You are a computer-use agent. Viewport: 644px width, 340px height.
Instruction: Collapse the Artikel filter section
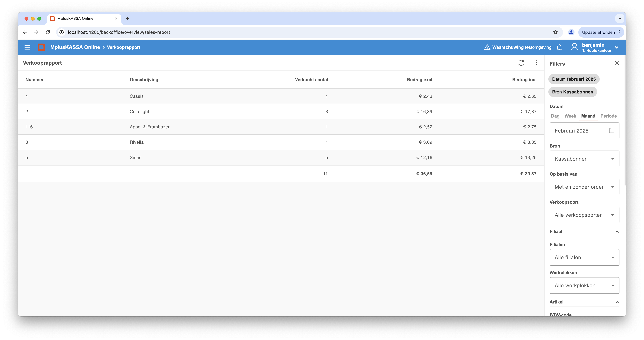pyautogui.click(x=617, y=302)
